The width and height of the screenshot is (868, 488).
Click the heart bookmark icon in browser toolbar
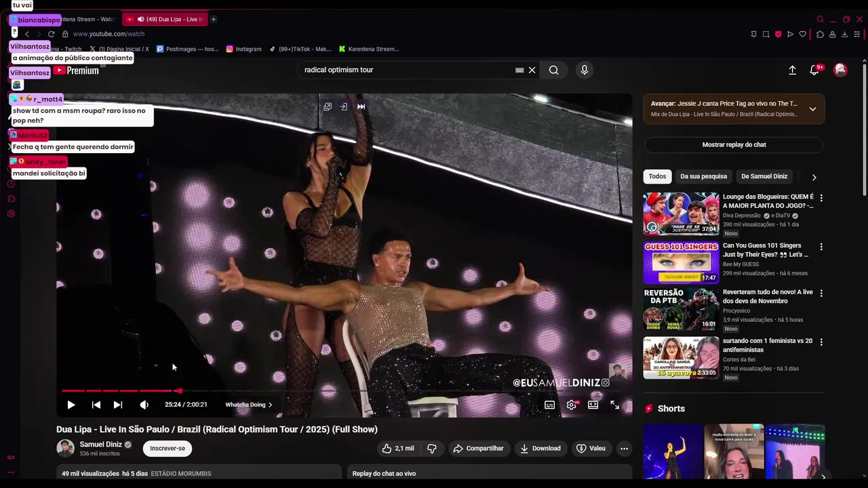point(802,34)
